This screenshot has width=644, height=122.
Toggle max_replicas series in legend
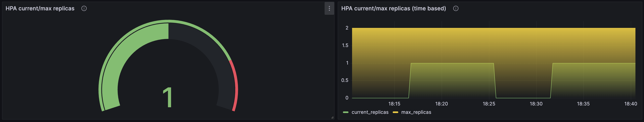click(416, 112)
